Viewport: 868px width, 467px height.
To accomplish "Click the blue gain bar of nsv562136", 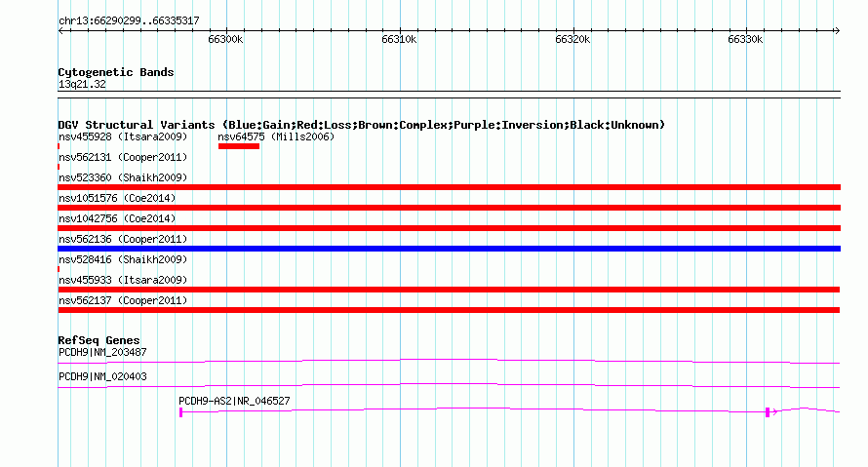I will coord(449,249).
